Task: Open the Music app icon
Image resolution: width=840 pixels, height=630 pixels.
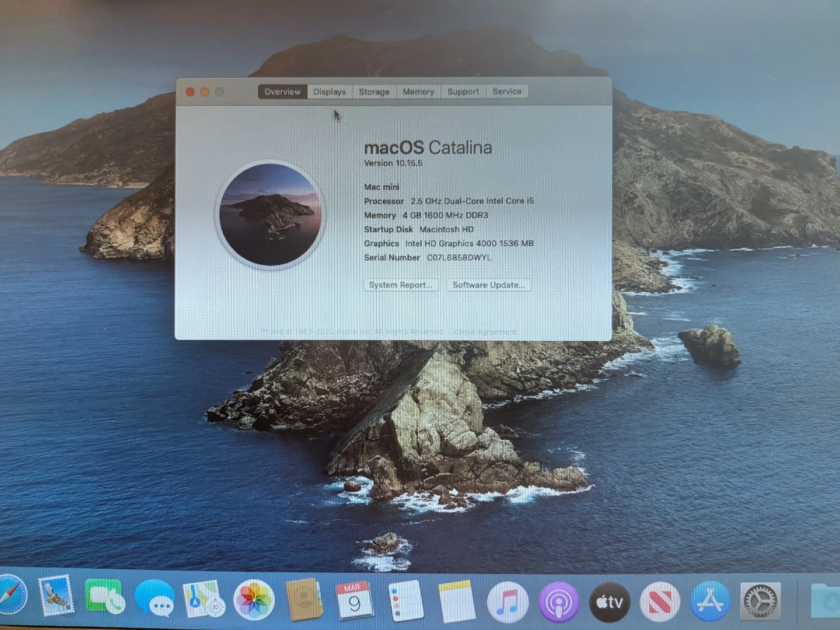Action: point(508,602)
